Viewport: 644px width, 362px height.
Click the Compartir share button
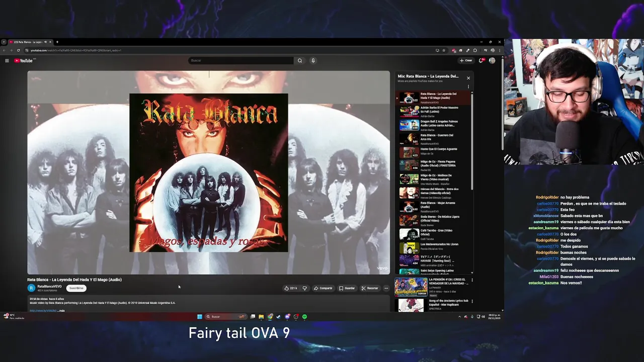pyautogui.click(x=323, y=288)
